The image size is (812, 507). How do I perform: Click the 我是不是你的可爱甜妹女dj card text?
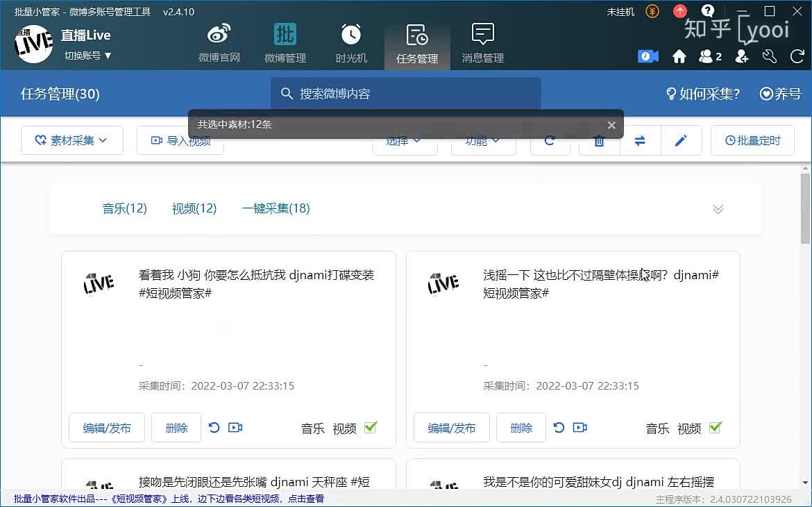599,482
